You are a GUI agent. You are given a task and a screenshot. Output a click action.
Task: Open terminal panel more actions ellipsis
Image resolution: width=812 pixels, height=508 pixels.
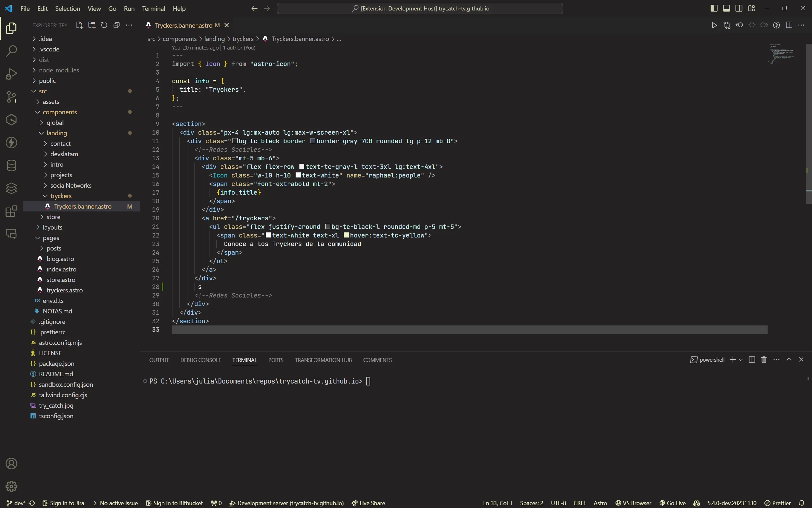point(776,359)
